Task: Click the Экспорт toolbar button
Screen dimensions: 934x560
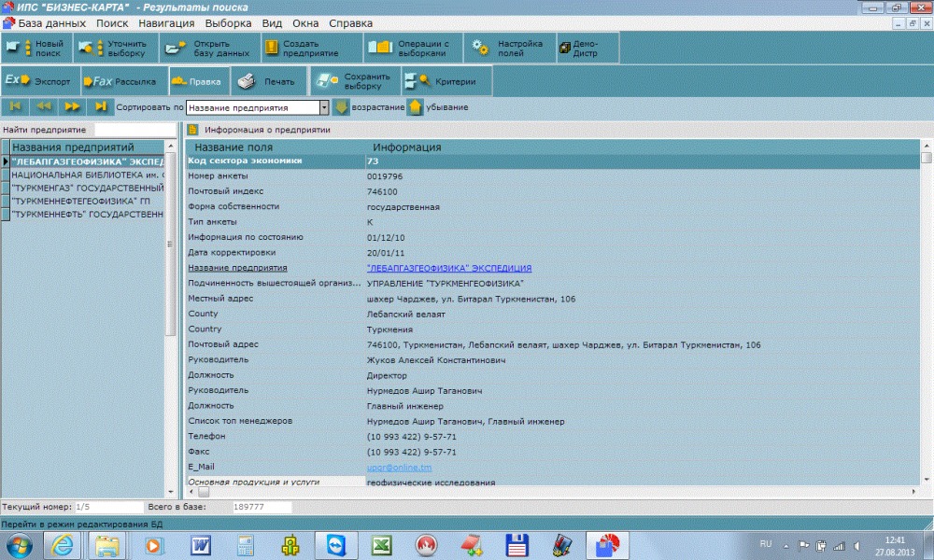Action: coord(39,81)
